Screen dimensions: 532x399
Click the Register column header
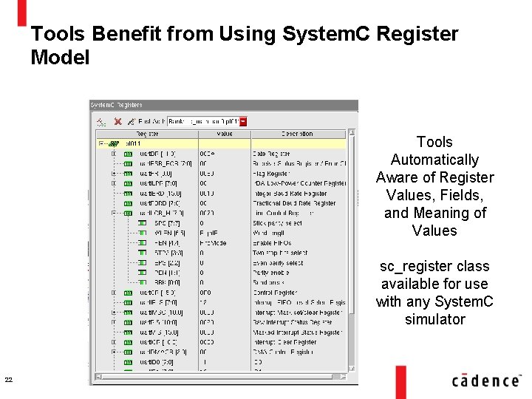click(147, 134)
